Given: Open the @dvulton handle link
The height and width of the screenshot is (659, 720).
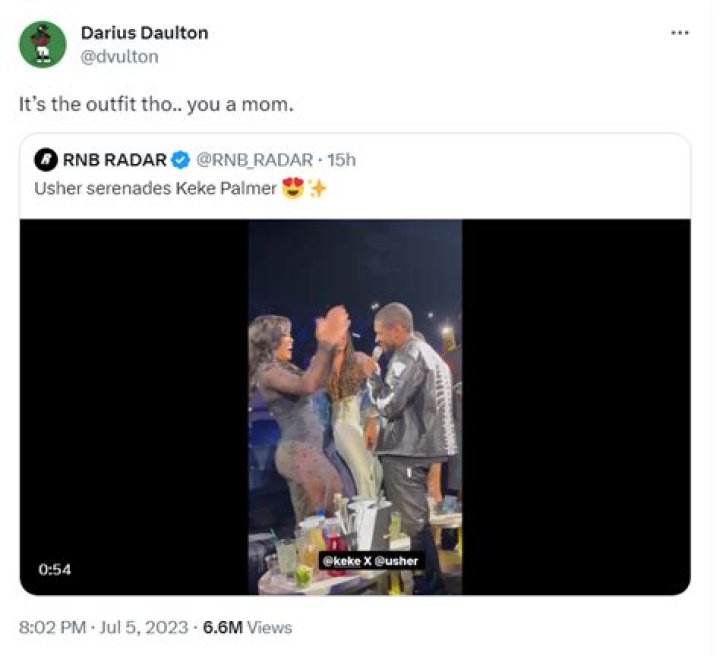Looking at the screenshot, I should pyautogui.click(x=119, y=56).
